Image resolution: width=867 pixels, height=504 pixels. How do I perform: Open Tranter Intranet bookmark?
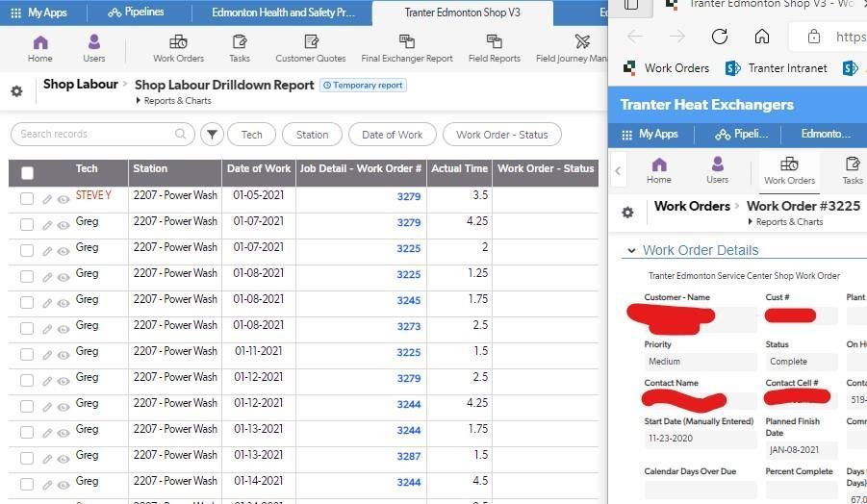tap(777, 68)
